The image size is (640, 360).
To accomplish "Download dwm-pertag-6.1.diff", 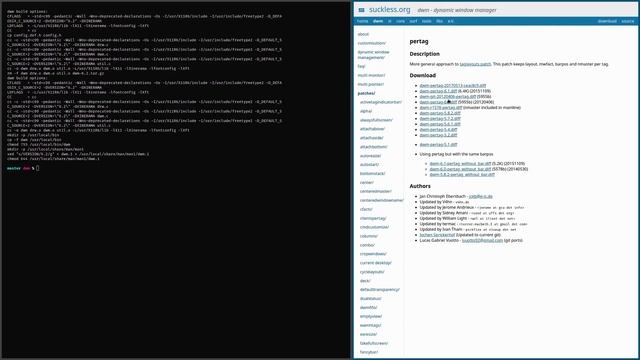I will [x=438, y=91].
